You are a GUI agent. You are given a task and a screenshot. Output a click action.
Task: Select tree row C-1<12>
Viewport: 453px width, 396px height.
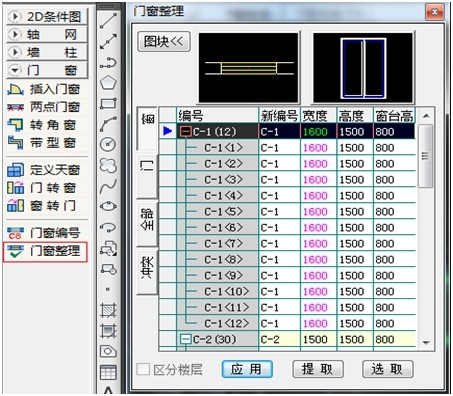click(227, 323)
